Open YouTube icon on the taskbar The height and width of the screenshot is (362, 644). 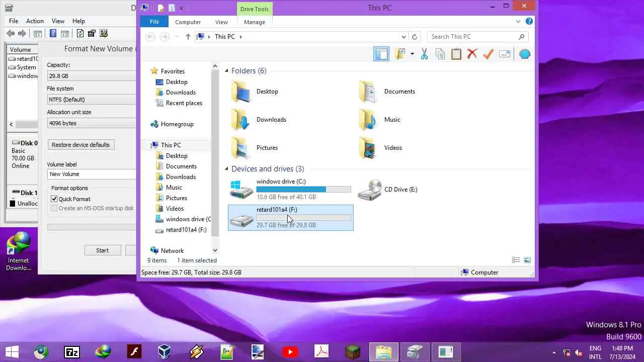[289, 352]
